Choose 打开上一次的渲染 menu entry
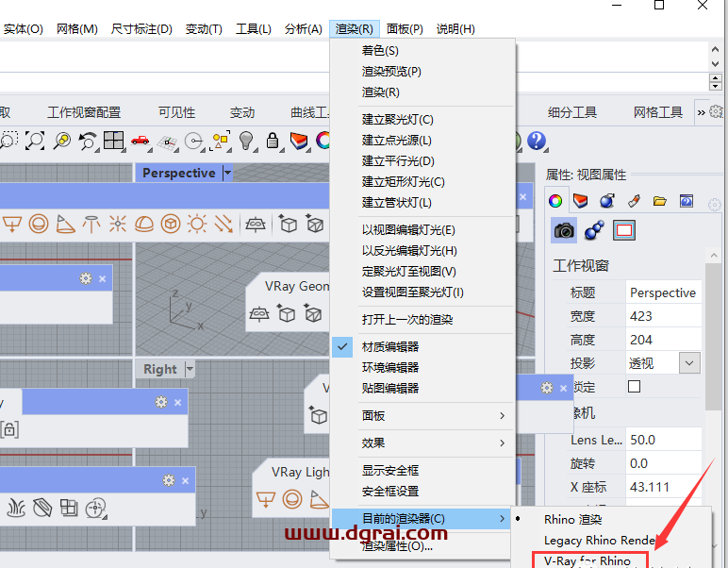The width and height of the screenshot is (728, 568). tap(422, 320)
